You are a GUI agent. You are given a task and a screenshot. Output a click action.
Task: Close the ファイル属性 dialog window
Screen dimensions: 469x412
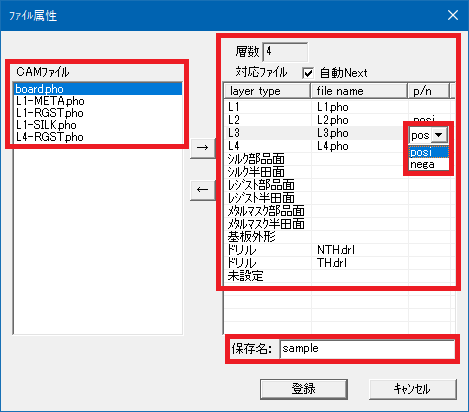point(453,15)
